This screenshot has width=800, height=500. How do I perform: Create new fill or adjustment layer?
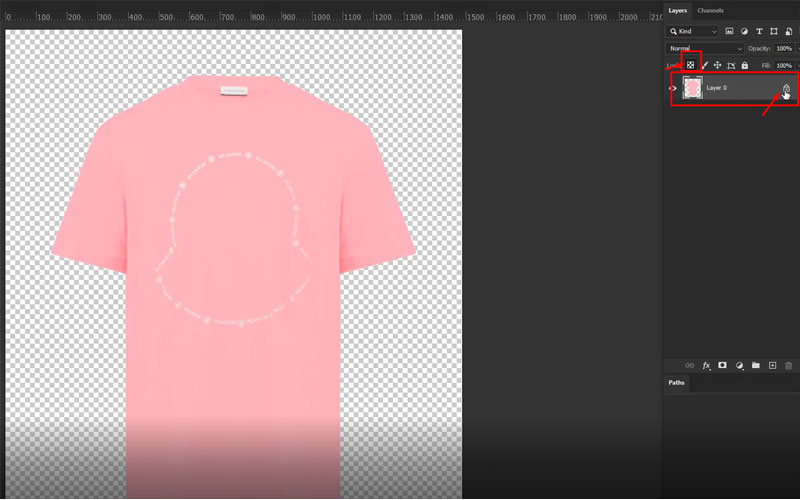739,365
